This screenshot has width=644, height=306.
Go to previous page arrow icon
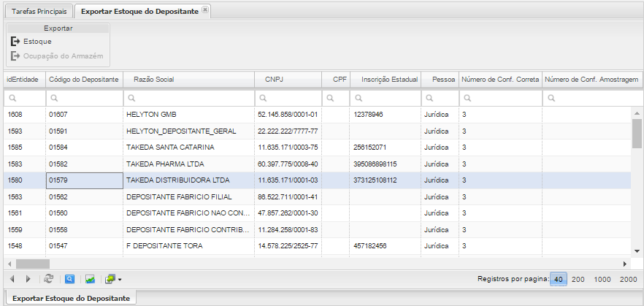(12, 279)
